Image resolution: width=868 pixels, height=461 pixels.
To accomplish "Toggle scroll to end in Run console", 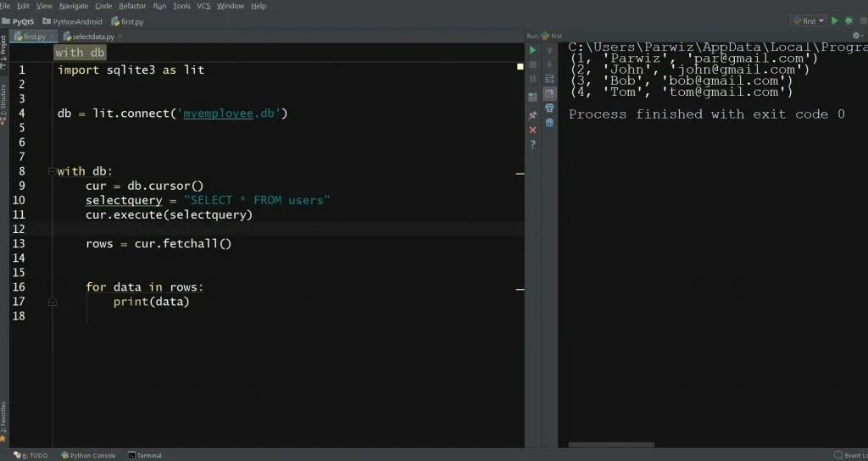I will (x=549, y=93).
